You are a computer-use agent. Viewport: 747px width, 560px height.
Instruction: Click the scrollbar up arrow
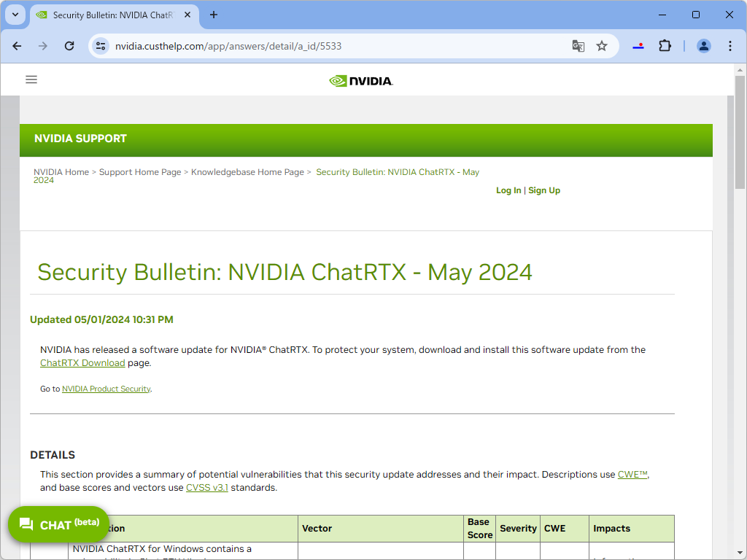tap(740, 70)
